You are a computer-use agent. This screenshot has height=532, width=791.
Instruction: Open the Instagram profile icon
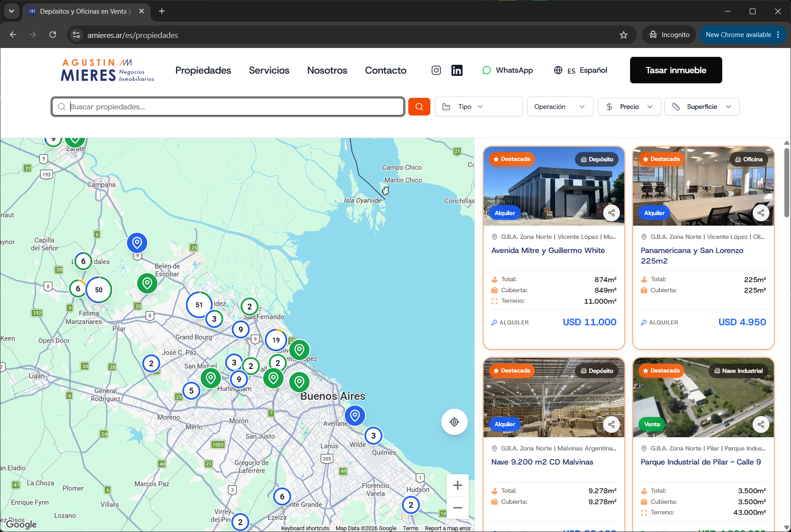pos(436,71)
